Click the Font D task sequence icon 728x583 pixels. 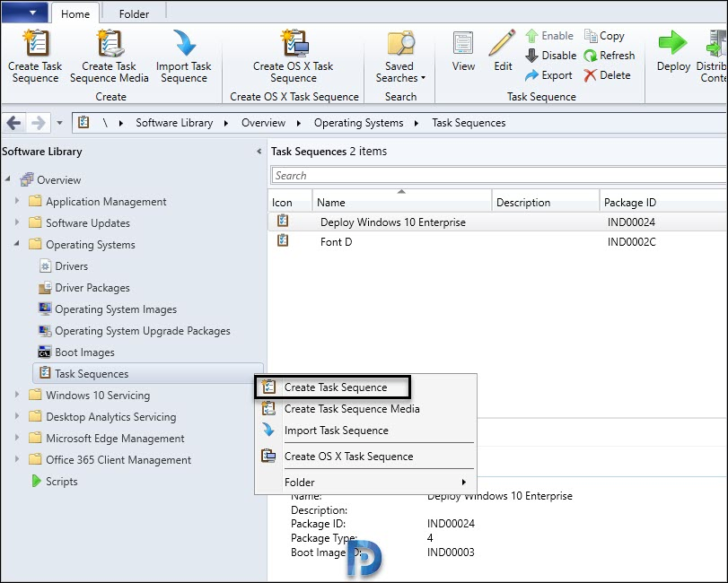(283, 240)
